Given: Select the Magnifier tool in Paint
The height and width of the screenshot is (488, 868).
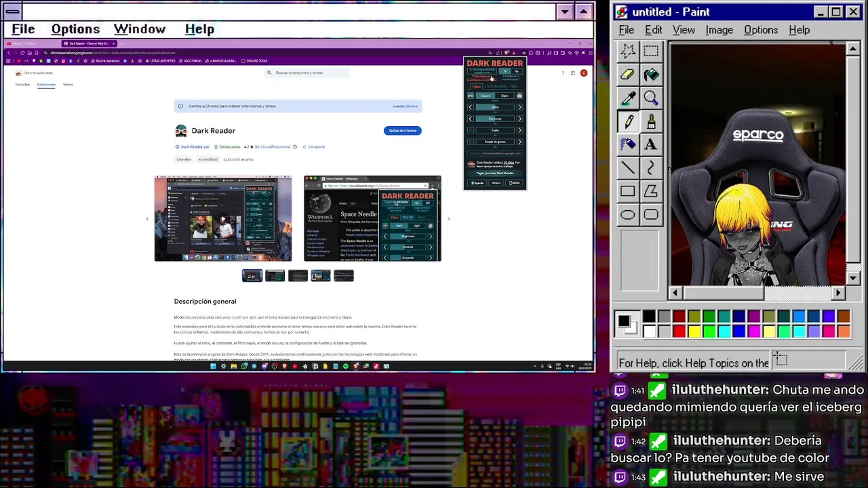Looking at the screenshot, I should point(651,98).
